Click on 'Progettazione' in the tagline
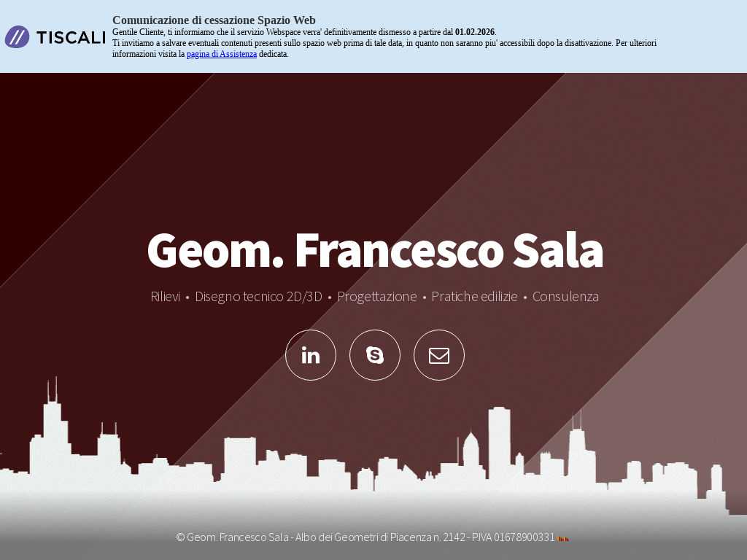 click(376, 297)
